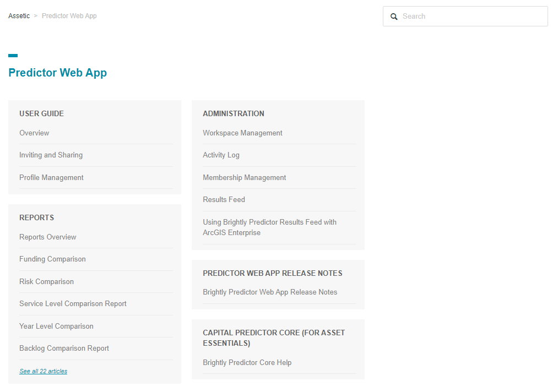The width and height of the screenshot is (558, 392).
Task: Open Risk Comparison article
Action: [x=47, y=281]
